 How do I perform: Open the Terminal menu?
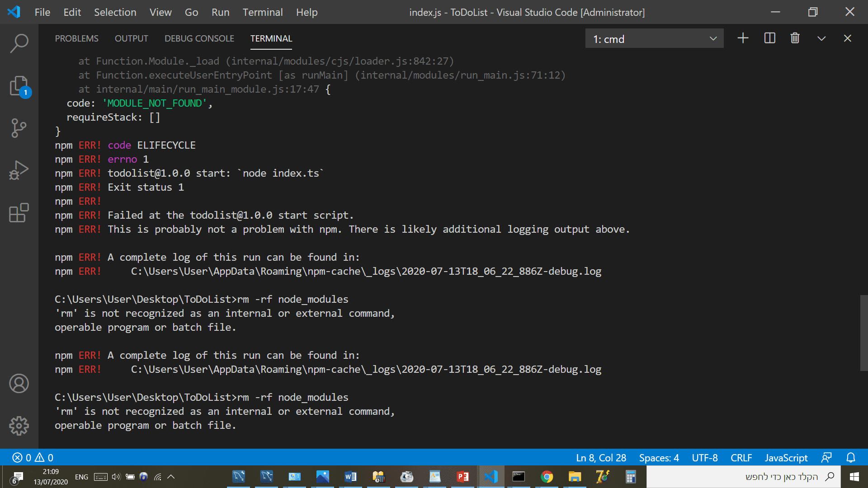pyautogui.click(x=262, y=12)
